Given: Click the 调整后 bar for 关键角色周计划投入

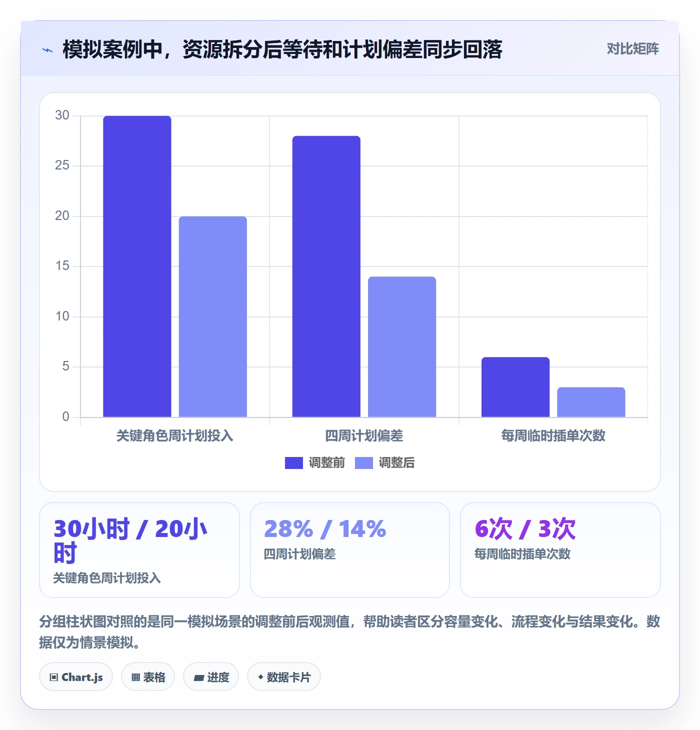Looking at the screenshot, I should tap(213, 316).
